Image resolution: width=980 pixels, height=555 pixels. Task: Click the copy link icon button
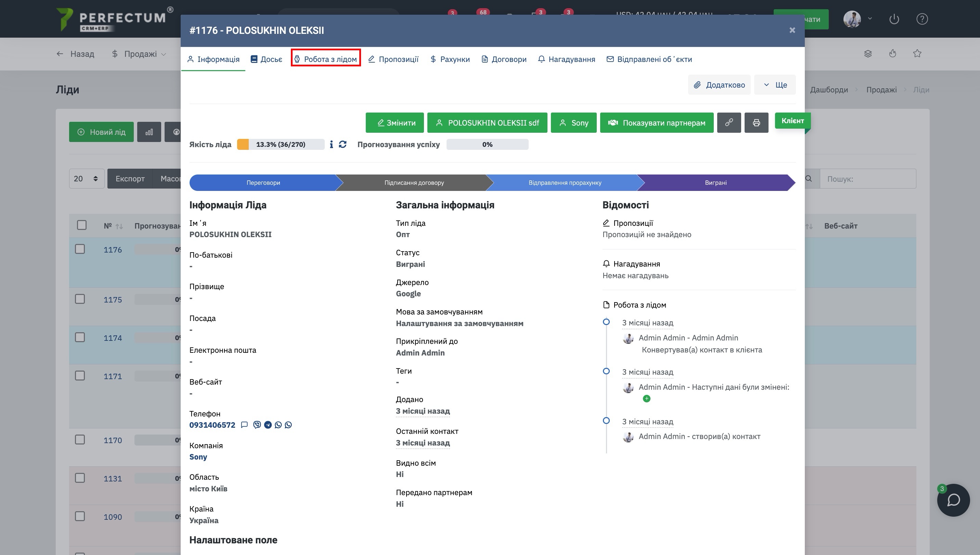coord(728,123)
